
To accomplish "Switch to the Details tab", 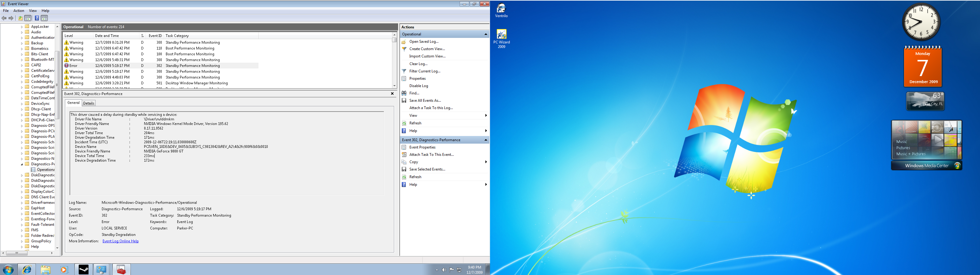I will (x=89, y=103).
